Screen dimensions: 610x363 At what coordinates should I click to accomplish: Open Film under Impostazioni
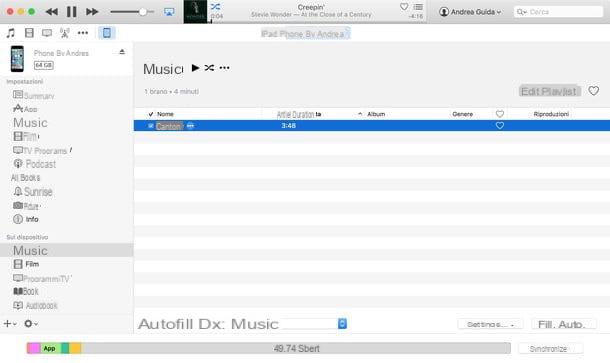click(26, 136)
